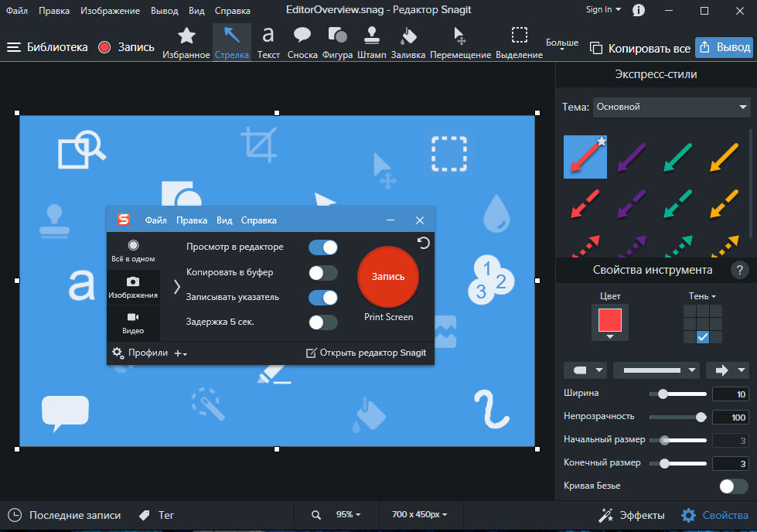Click the Ширина value field showing 10
Viewport: 757px width, 532px height.
tap(731, 394)
